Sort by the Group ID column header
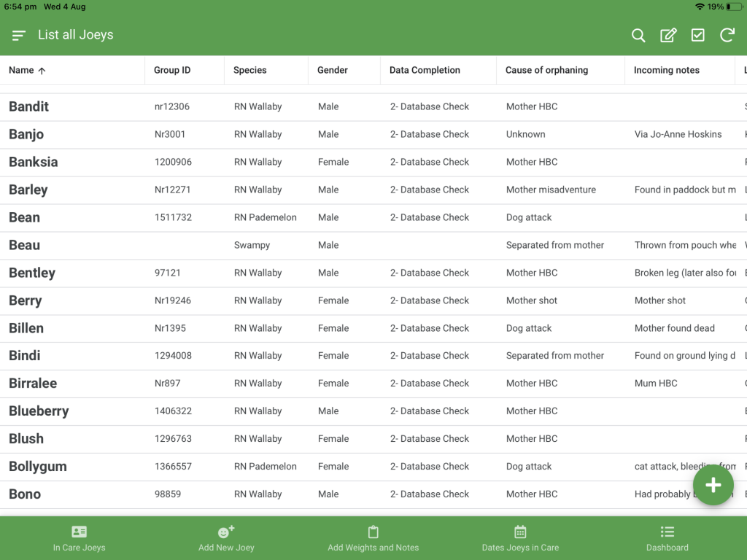Screen dimensions: 747x560 pos(172,70)
